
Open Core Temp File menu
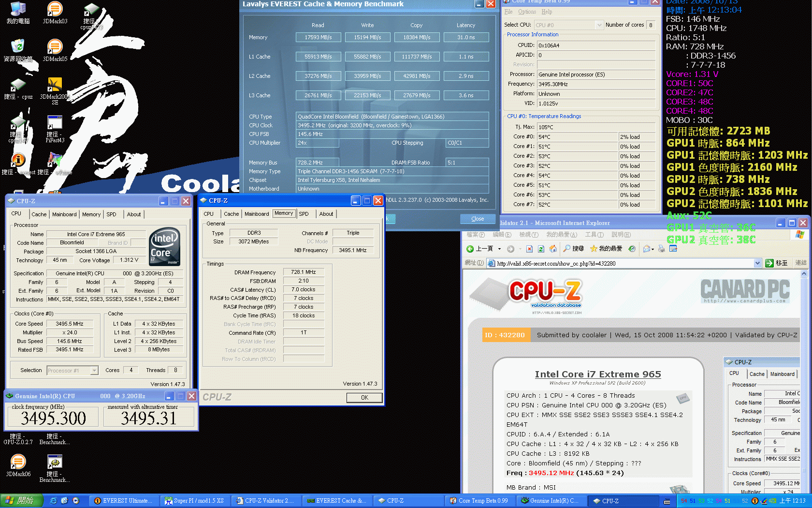tap(508, 12)
